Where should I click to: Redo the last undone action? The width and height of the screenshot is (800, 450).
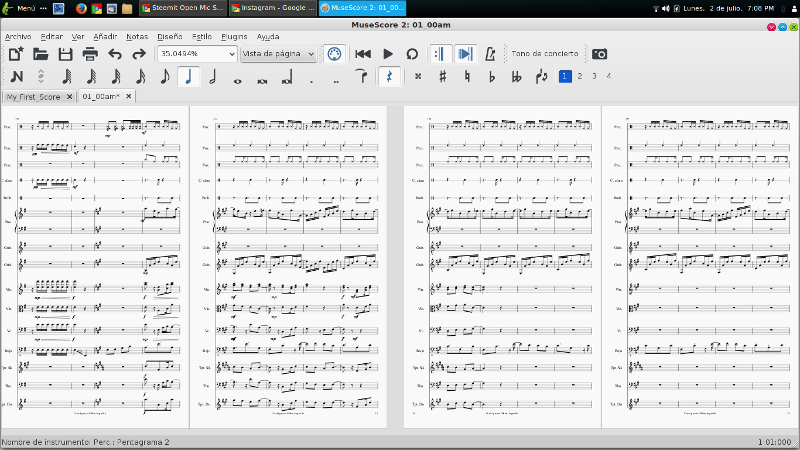(139, 54)
